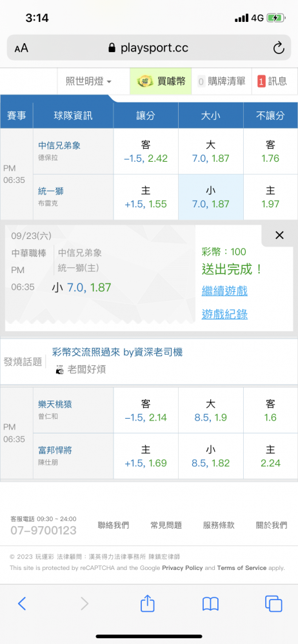The height and width of the screenshot is (644, 298).
Task: Select 統一獅 小 7.0 under bet
Action: (x=211, y=197)
